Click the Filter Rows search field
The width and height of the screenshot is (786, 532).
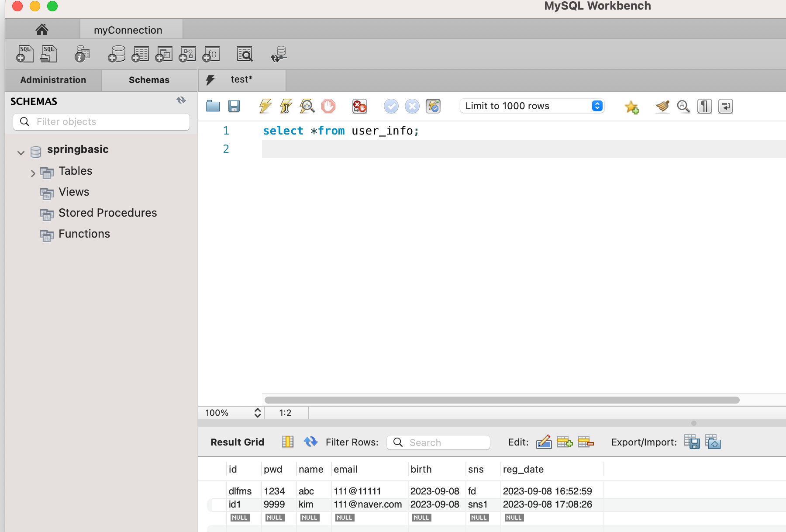point(438,442)
